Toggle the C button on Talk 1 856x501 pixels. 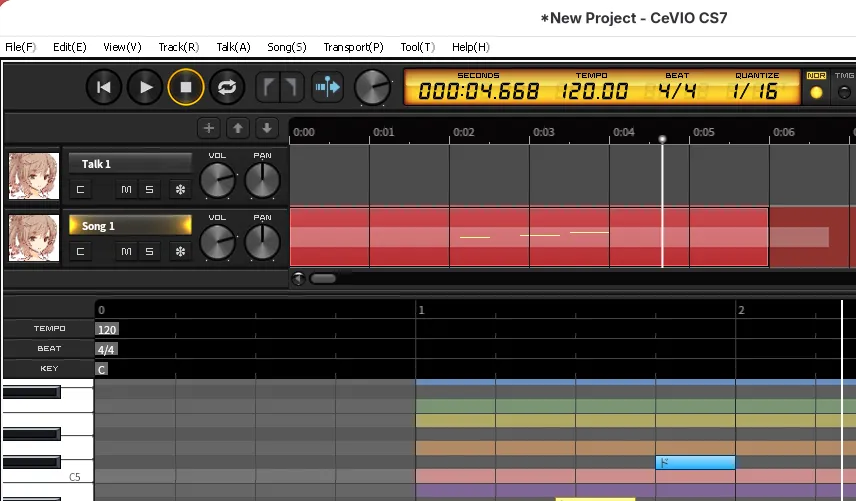80,189
